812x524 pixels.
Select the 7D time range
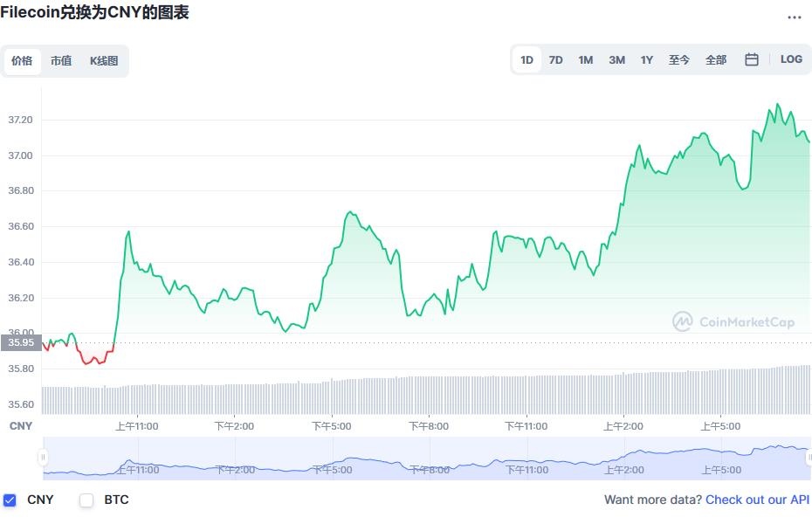[556, 59]
